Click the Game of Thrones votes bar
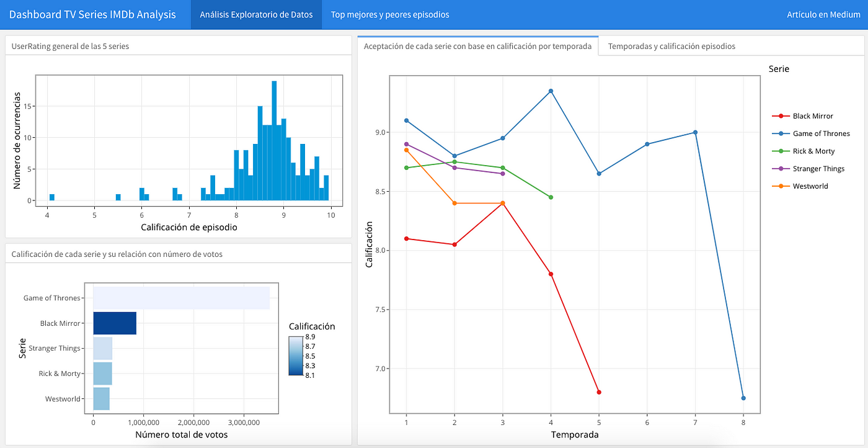The width and height of the screenshot is (868, 448). (x=181, y=298)
